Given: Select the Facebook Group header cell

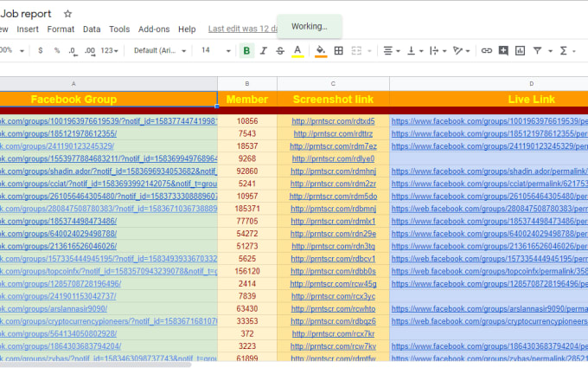Looking at the screenshot, I should (x=109, y=99).
